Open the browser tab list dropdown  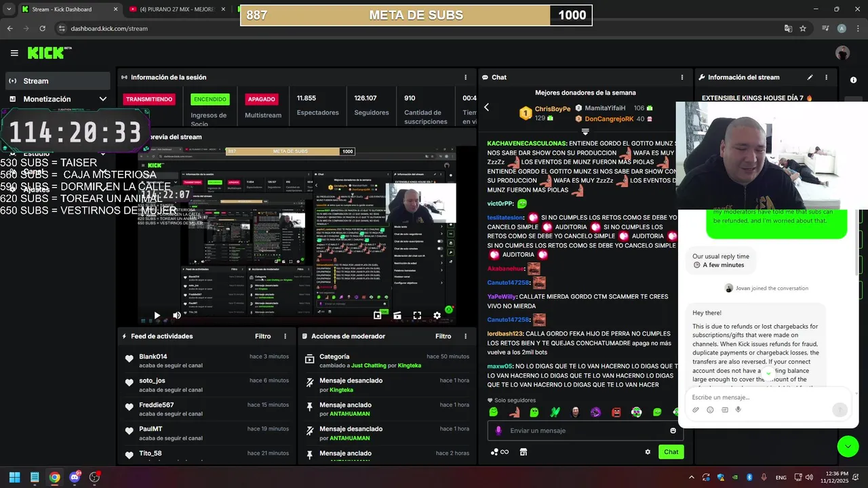pos(9,9)
